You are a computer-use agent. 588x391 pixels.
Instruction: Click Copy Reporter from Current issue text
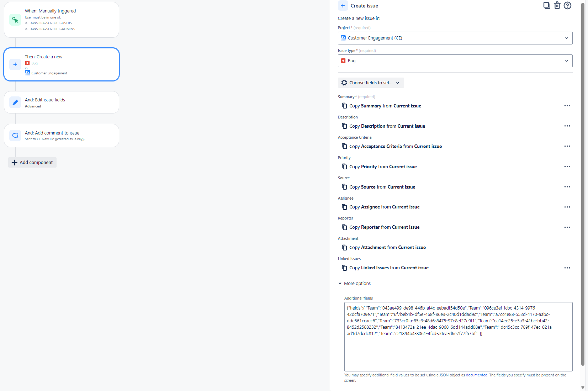pyautogui.click(x=384, y=227)
